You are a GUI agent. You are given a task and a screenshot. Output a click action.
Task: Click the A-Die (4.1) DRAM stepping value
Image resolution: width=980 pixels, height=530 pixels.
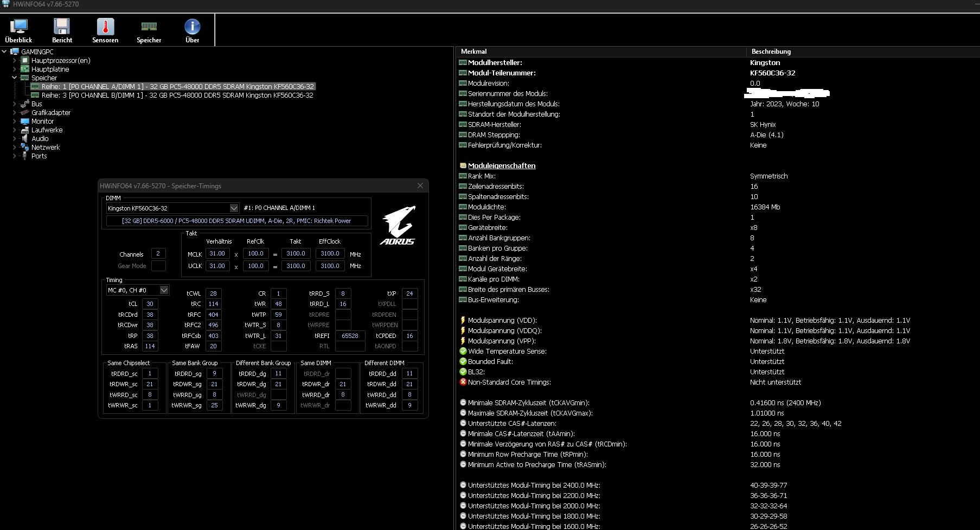click(767, 135)
